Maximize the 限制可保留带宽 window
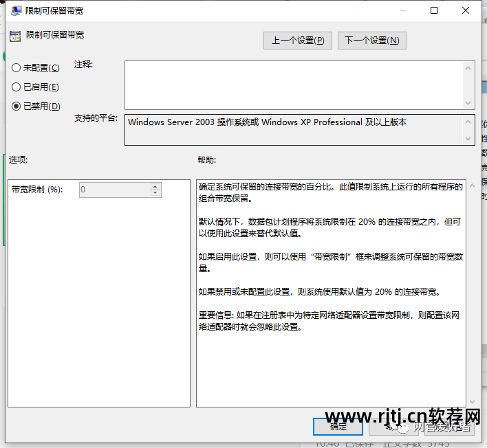 pyautogui.click(x=434, y=10)
